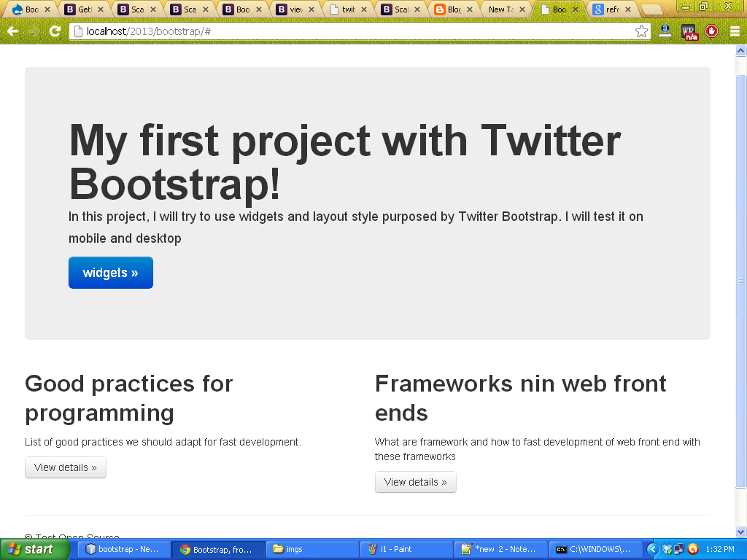Click the paragraph starting 'In this project, I will try'
747x560 pixels.
click(355, 227)
